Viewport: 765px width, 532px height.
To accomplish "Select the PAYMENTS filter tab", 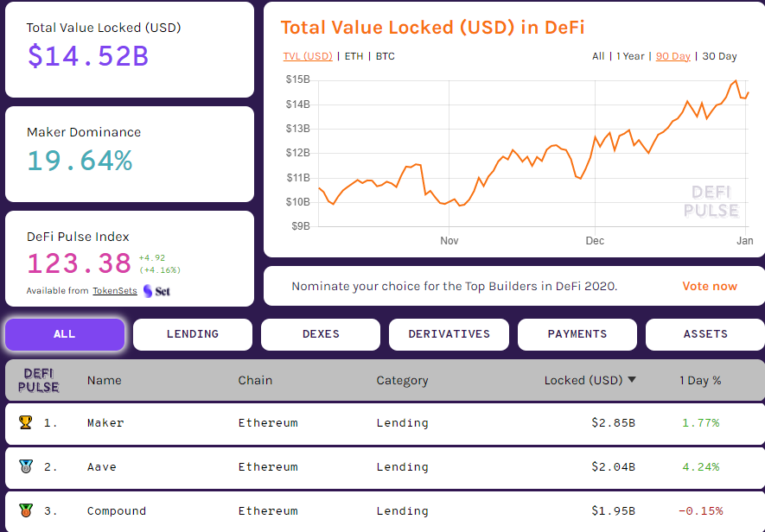I will 577,333.
